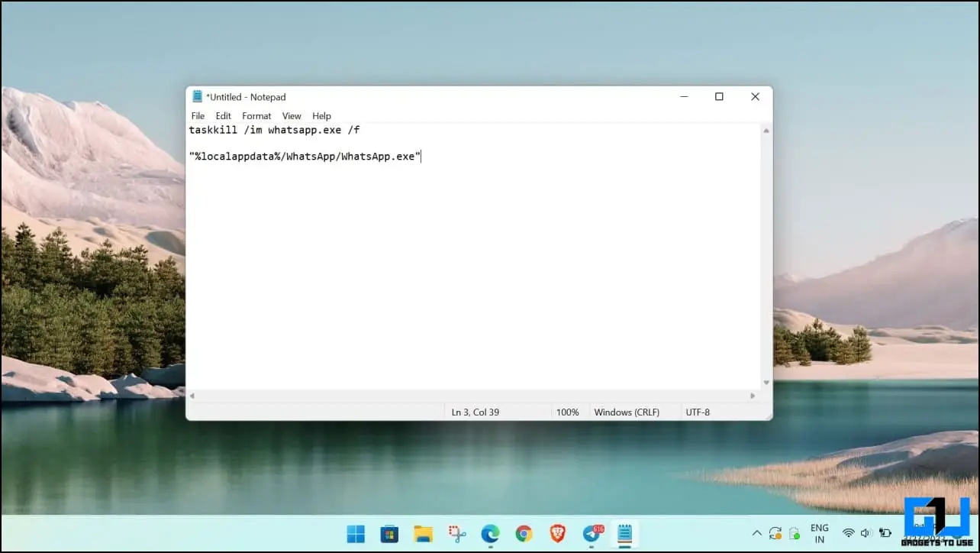Click the vertical scrollbar down arrow
980x553 pixels.
tap(766, 383)
